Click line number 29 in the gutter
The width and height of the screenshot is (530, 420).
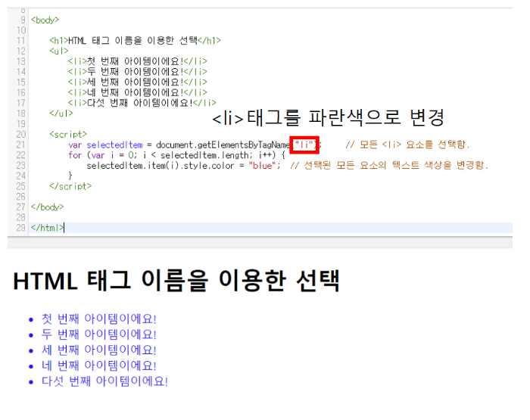[20, 228]
